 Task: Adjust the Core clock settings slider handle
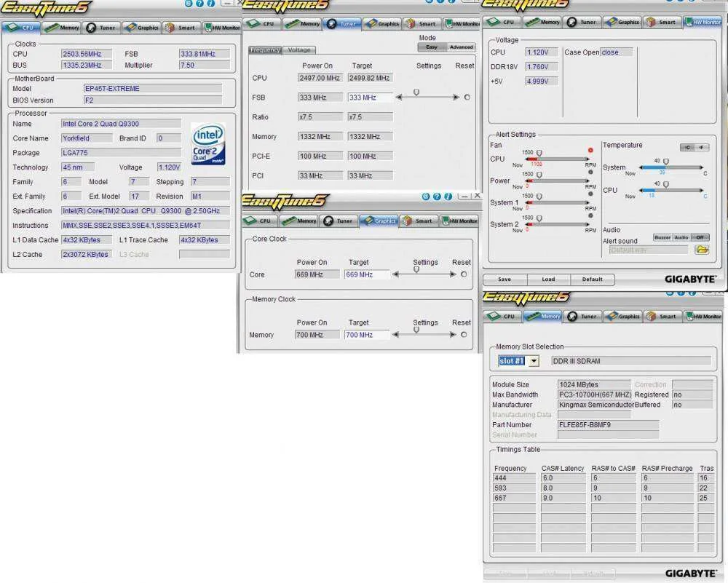416,270
